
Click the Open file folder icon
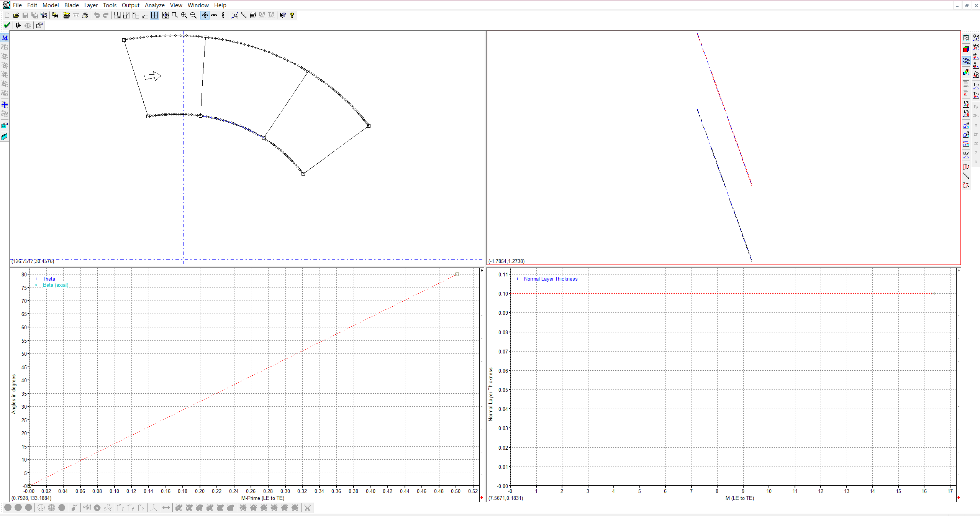(16, 15)
